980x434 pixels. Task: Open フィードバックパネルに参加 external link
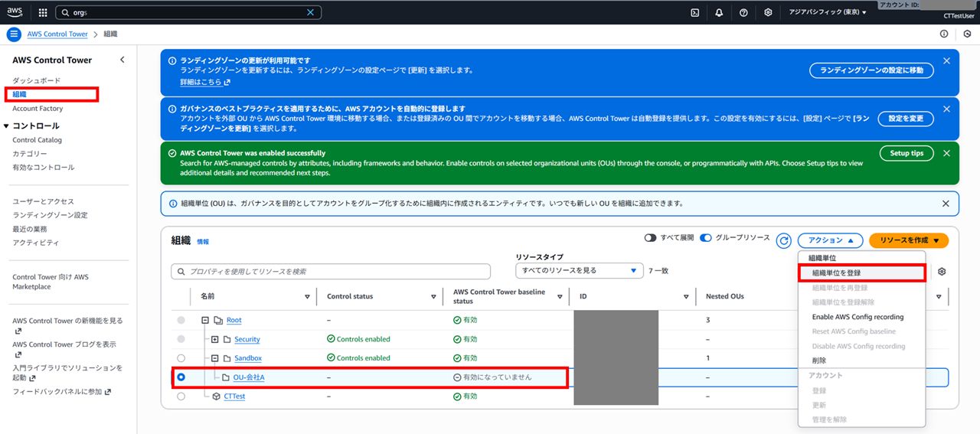tap(62, 392)
